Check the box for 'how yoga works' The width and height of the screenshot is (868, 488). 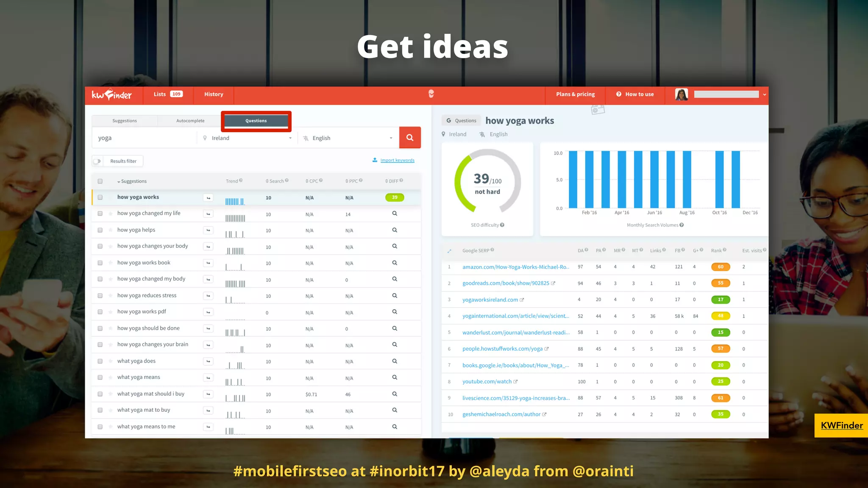(100, 197)
